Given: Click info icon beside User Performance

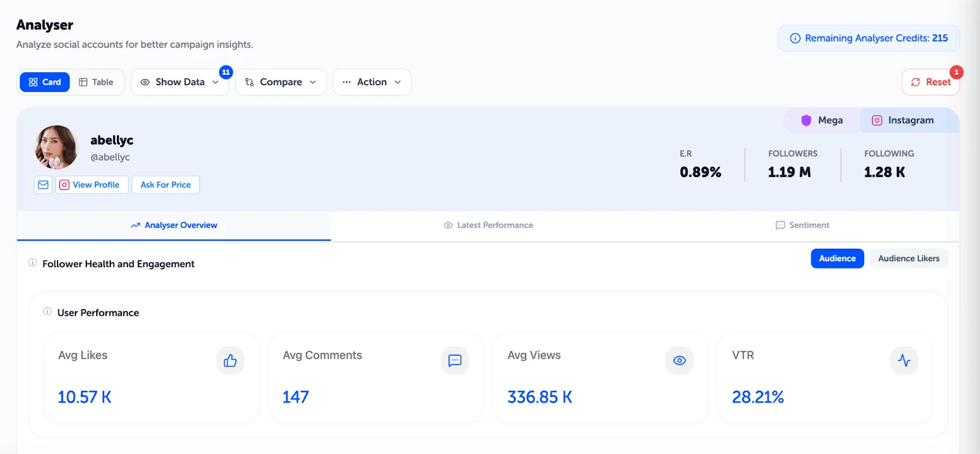Looking at the screenshot, I should tap(47, 312).
